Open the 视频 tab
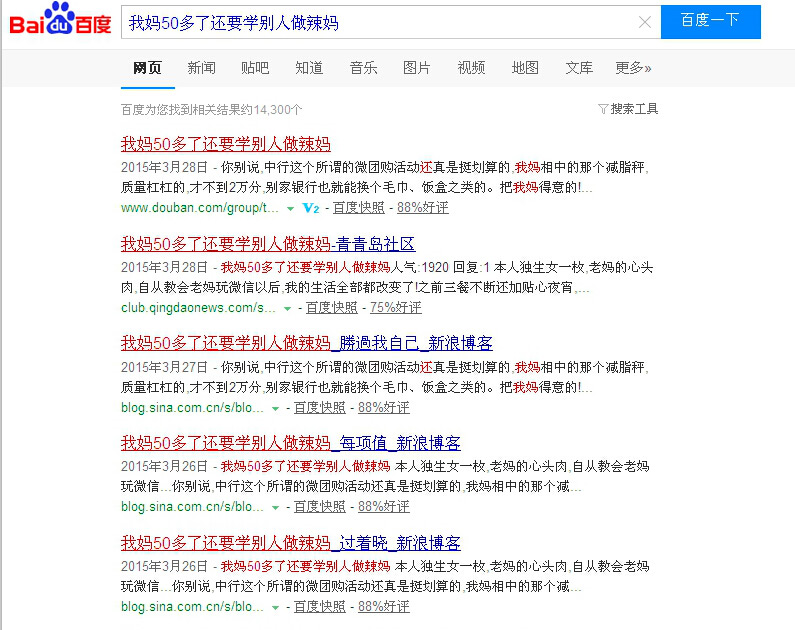 pos(471,67)
